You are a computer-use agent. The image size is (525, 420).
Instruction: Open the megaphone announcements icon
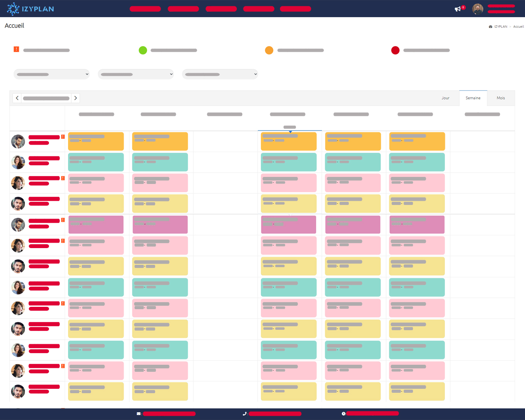pyautogui.click(x=458, y=9)
